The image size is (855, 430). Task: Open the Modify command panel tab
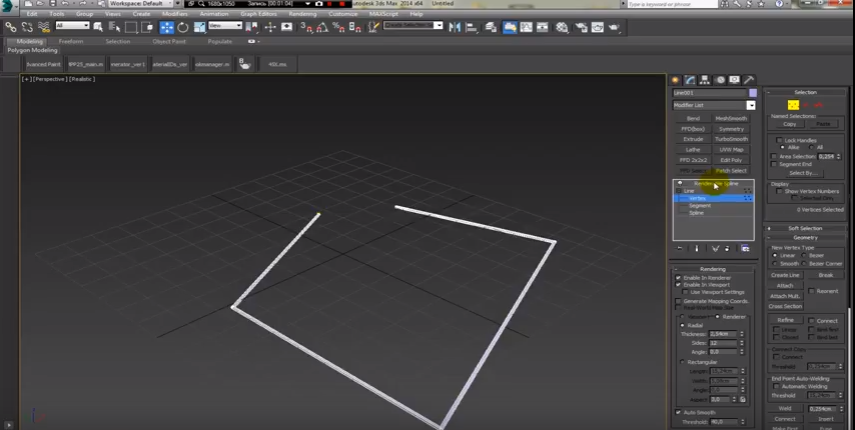click(690, 80)
